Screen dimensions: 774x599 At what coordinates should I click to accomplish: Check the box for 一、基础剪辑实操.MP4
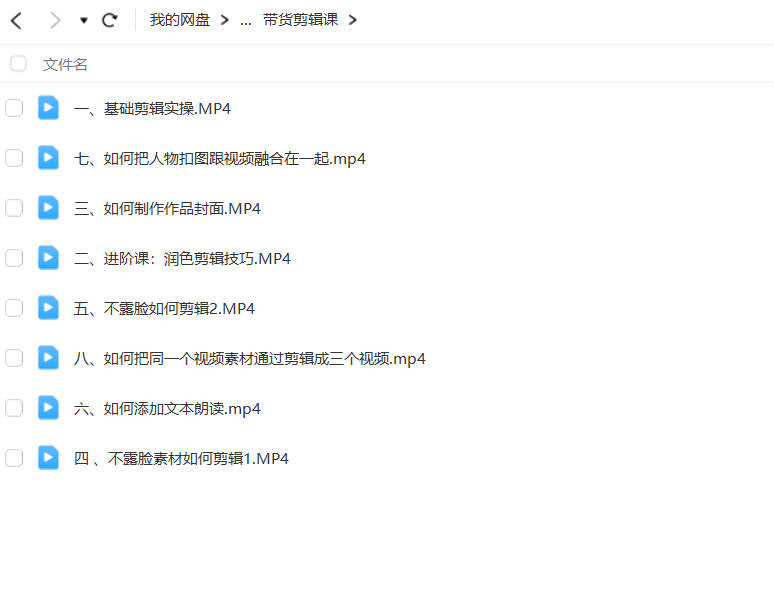(x=14, y=108)
